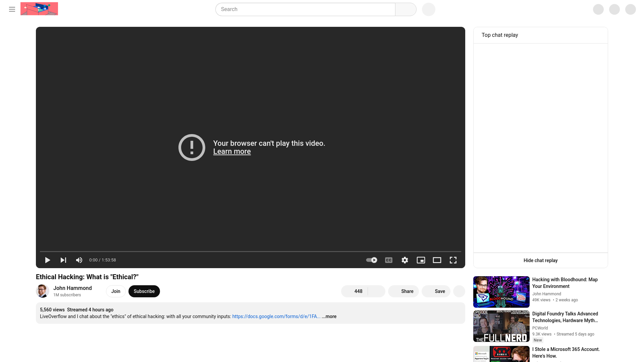Toggle autoplay switch on/off

pyautogui.click(x=372, y=260)
